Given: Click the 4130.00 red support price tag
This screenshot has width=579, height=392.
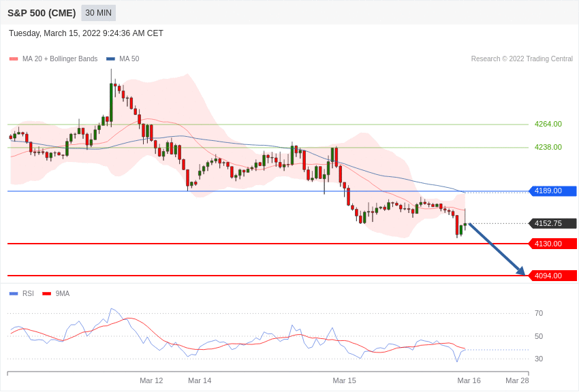Looking at the screenshot, I should [553, 244].
